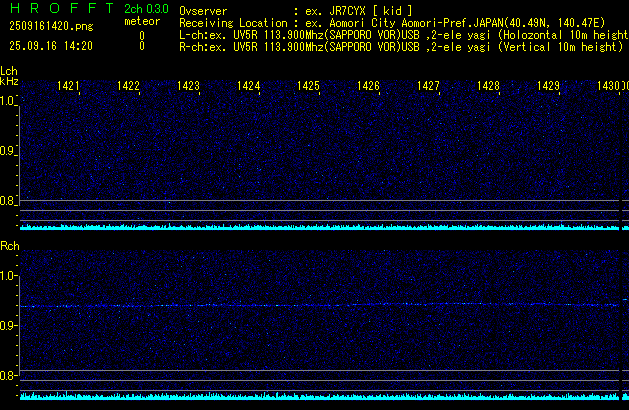Screen dimensions: 629x410
Task: Click the L-ch UV5R 113.900Mhz description line
Action: (x=404, y=35)
